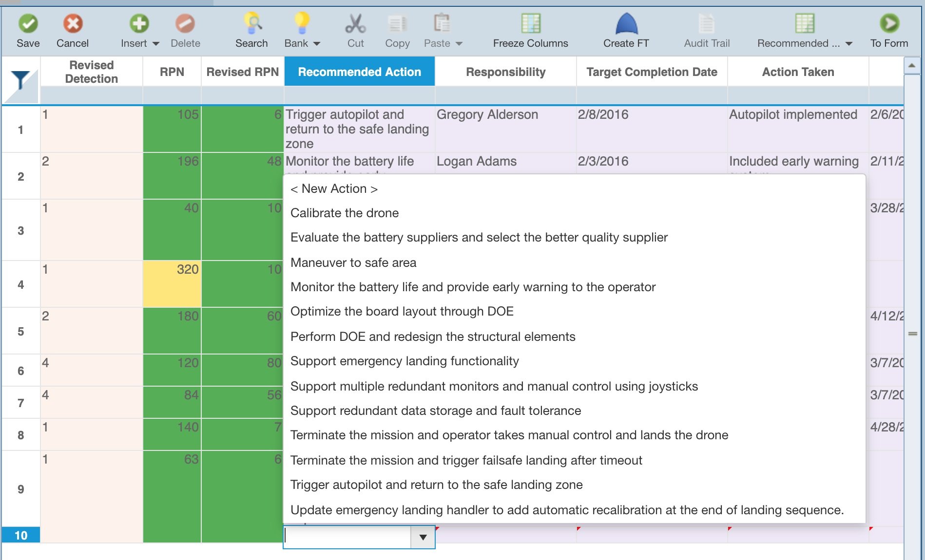Screen dimensions: 925x560
Task: Click the 'Logan Adams' responsibility cell
Action: point(505,163)
